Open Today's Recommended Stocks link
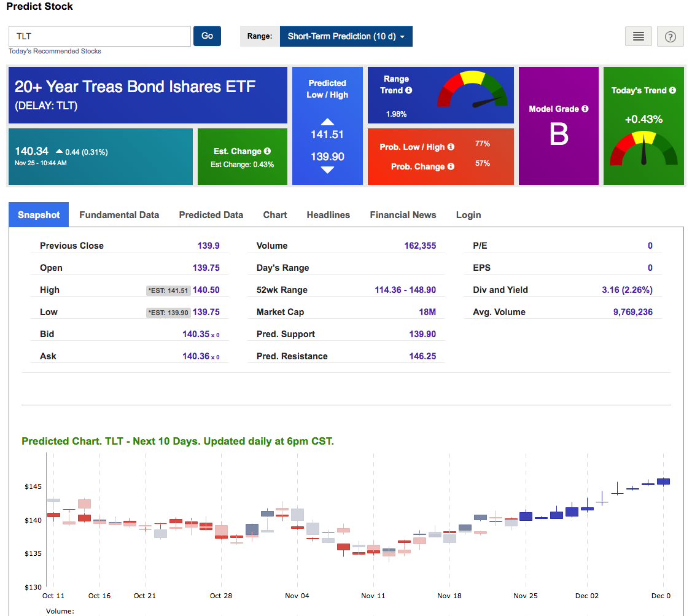This screenshot has height=616, width=692. [x=55, y=51]
